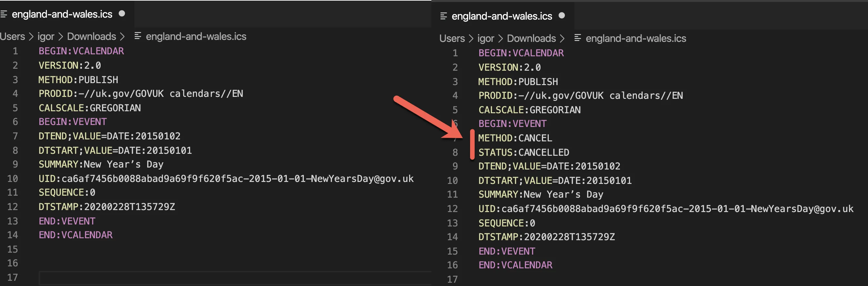The height and width of the screenshot is (286, 868).
Task: Click SEQUENCE:0 line in left editor
Action: pos(67,192)
